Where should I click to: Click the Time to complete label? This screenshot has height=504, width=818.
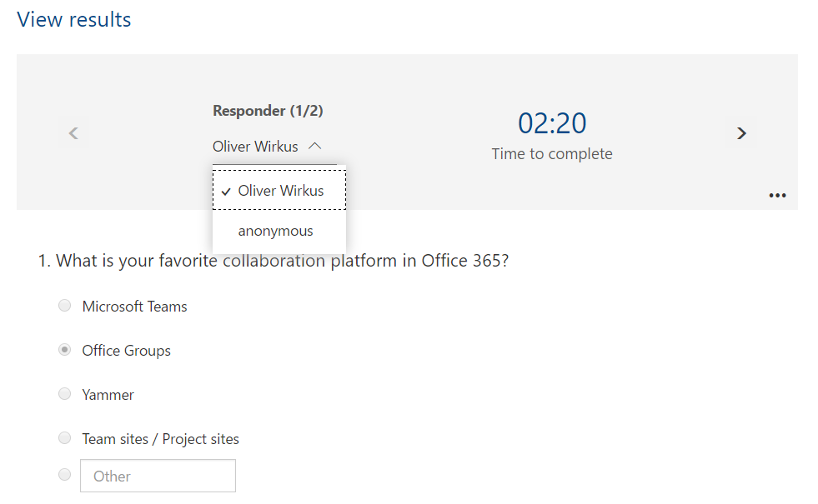point(552,154)
